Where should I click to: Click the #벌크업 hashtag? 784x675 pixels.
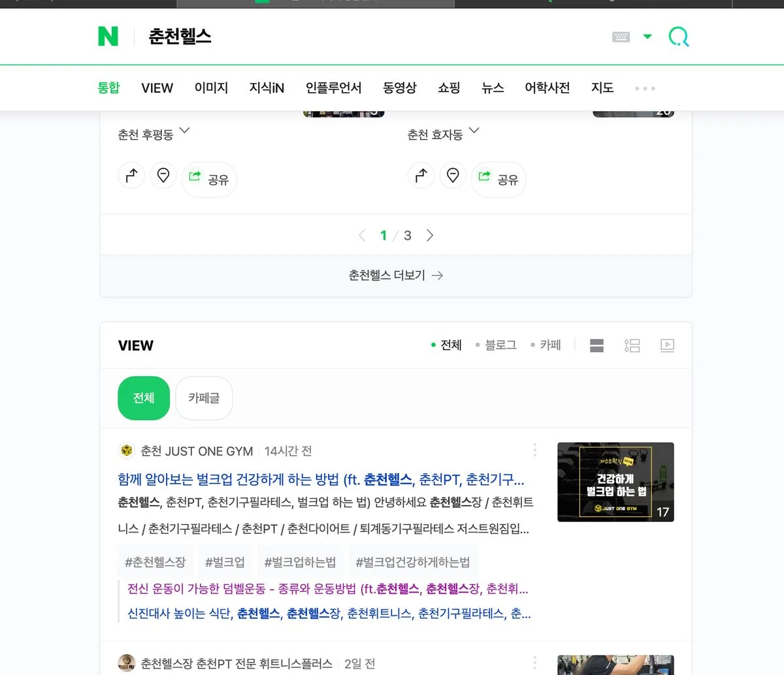point(225,562)
